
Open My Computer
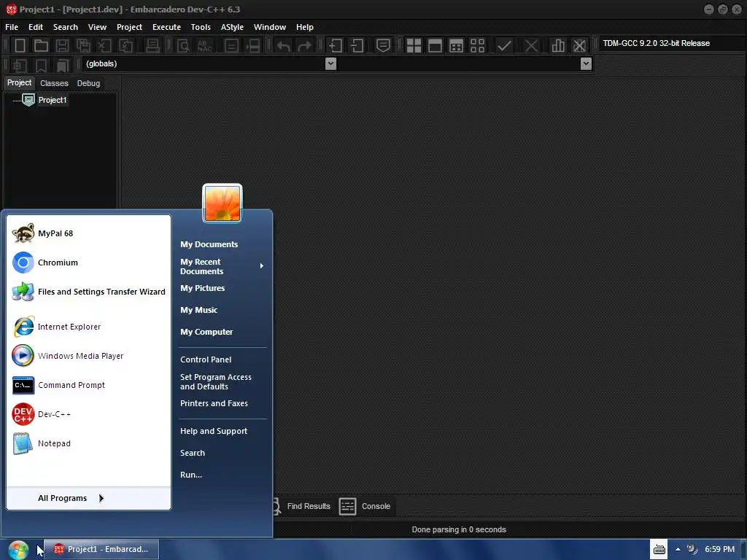click(206, 332)
